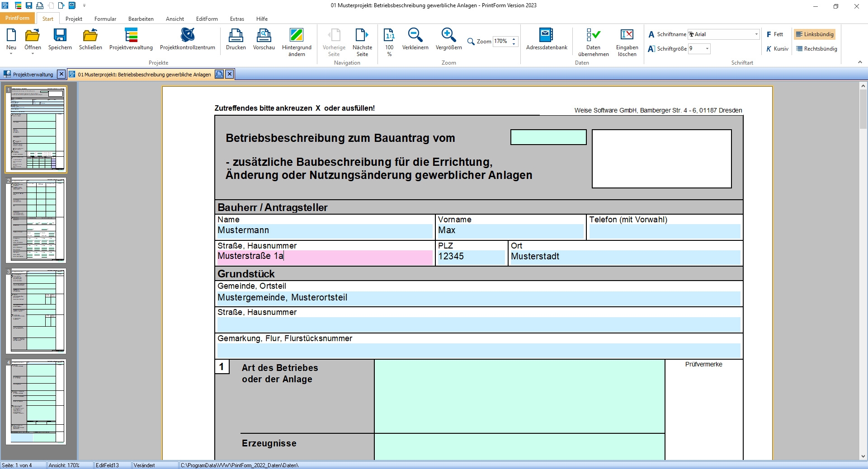Toggle Fett bold formatting
868x469 pixels.
pyautogui.click(x=774, y=34)
